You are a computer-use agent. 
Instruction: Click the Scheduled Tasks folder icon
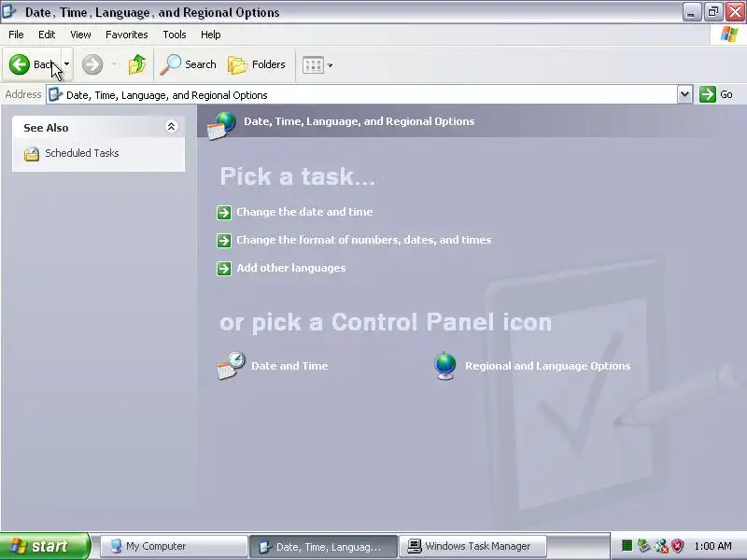32,154
